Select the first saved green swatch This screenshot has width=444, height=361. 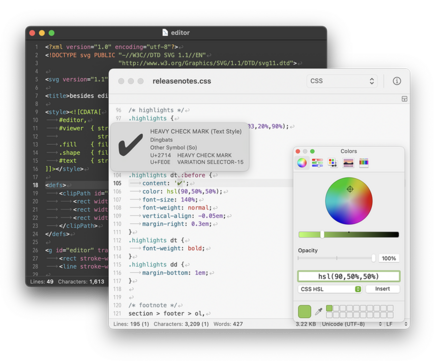tap(329, 308)
